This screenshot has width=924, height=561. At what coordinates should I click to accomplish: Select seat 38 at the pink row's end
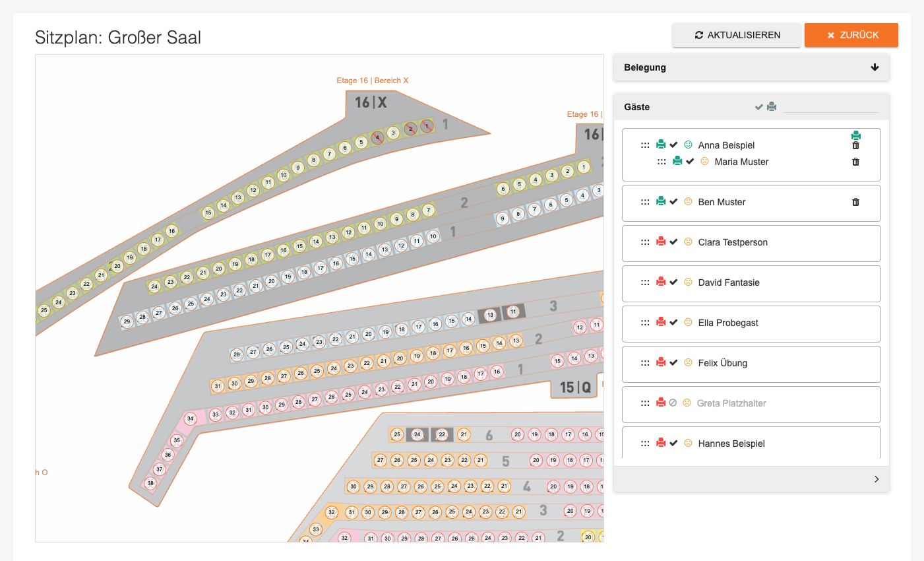coord(151,483)
